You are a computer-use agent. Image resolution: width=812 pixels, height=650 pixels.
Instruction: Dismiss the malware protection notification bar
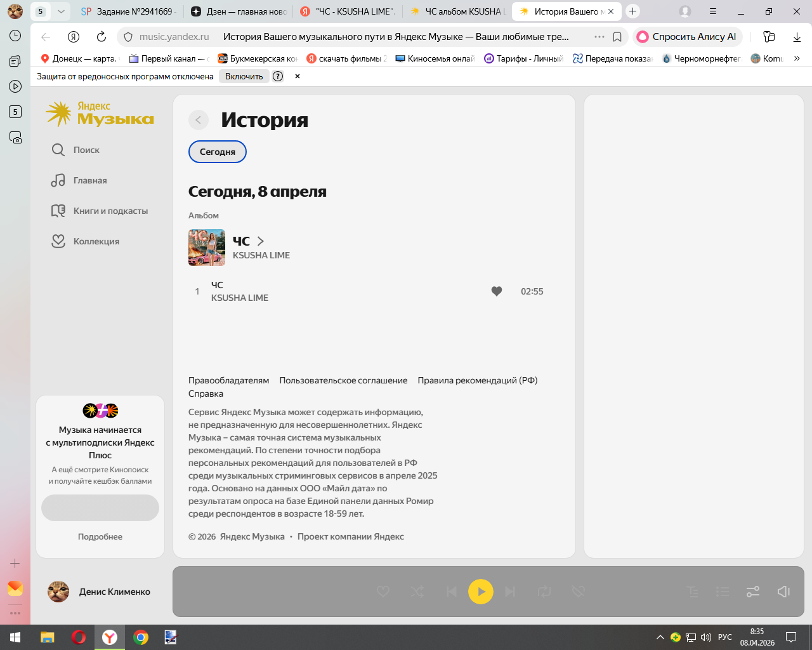(x=298, y=76)
